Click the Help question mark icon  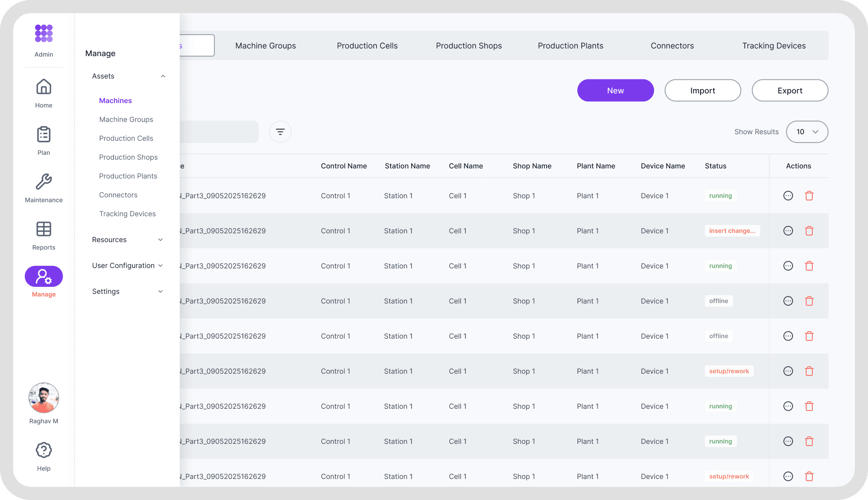(x=44, y=450)
